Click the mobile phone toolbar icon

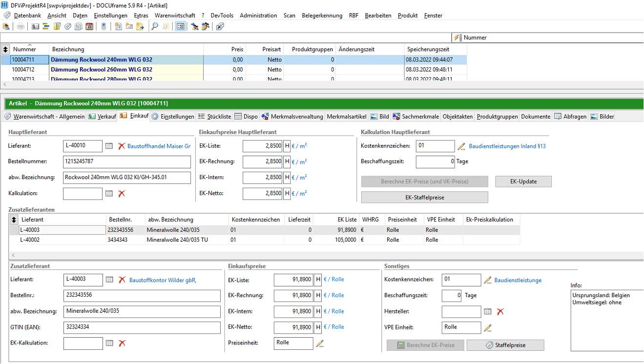click(x=104, y=26)
